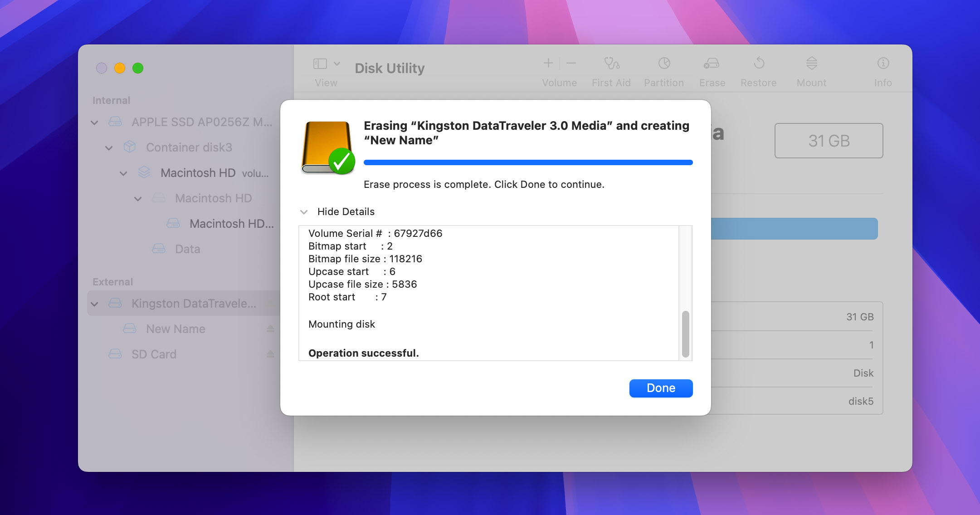Viewport: 980px width, 515px height.
Task: Click the Partition pie chart icon
Action: [664, 63]
